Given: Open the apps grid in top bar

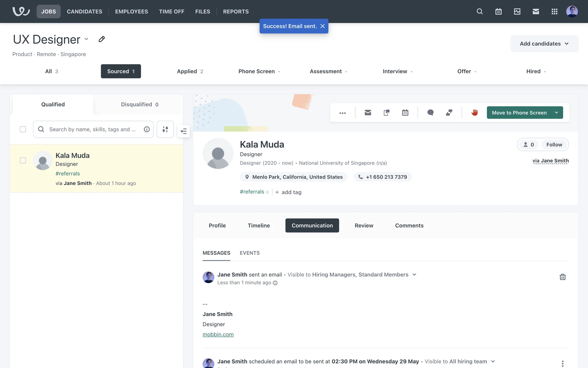Looking at the screenshot, I should (x=554, y=11).
